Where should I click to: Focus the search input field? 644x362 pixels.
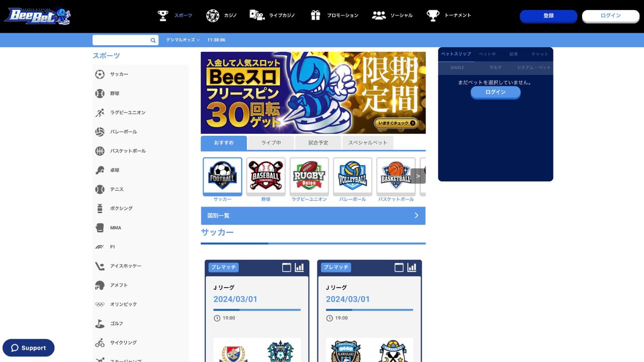[121, 40]
